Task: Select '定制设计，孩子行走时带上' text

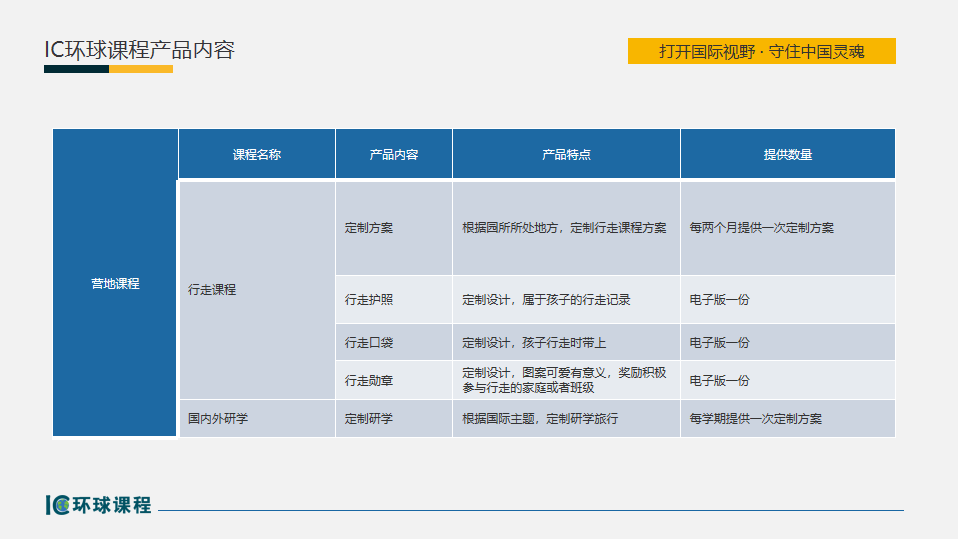Action: pos(534,342)
